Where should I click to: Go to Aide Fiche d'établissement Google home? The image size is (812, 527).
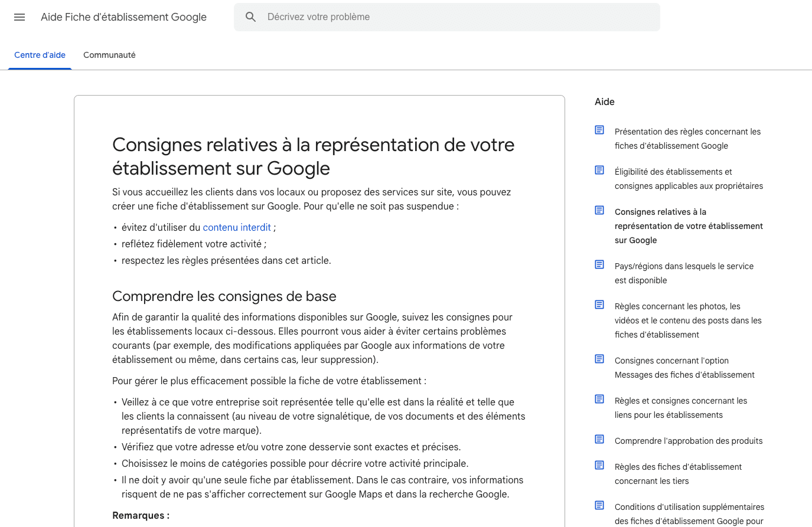123,17
